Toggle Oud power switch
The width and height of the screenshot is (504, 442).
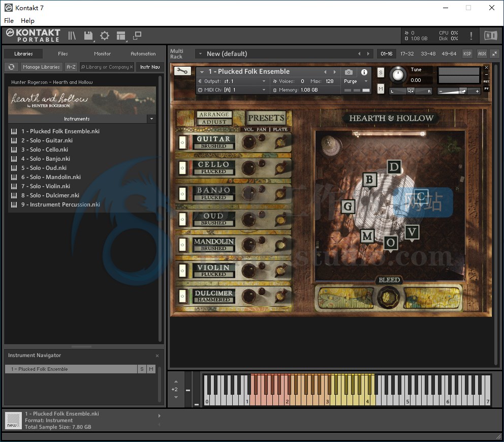tap(182, 219)
